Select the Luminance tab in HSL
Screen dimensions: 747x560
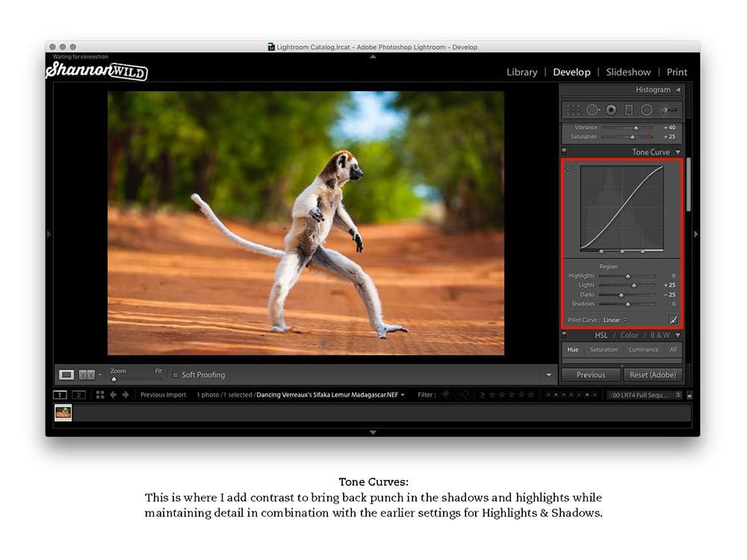(644, 349)
